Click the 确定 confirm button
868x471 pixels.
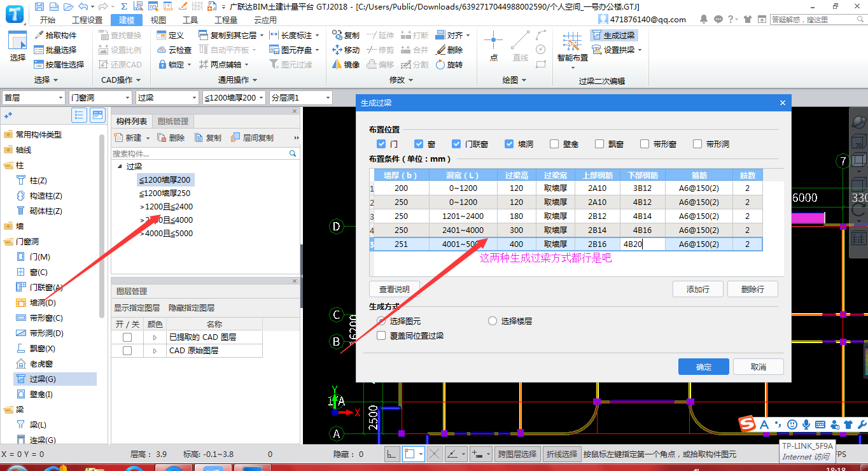pyautogui.click(x=704, y=367)
